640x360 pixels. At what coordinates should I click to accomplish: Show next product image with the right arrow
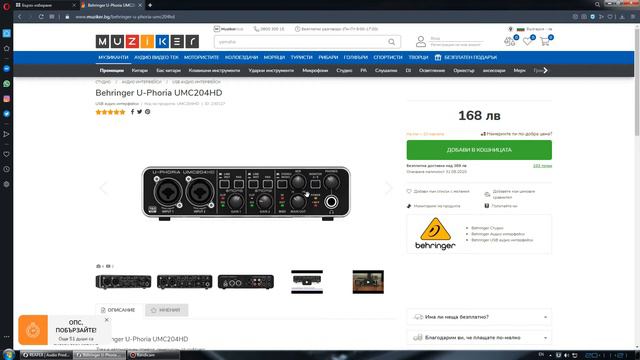pyautogui.click(x=388, y=188)
